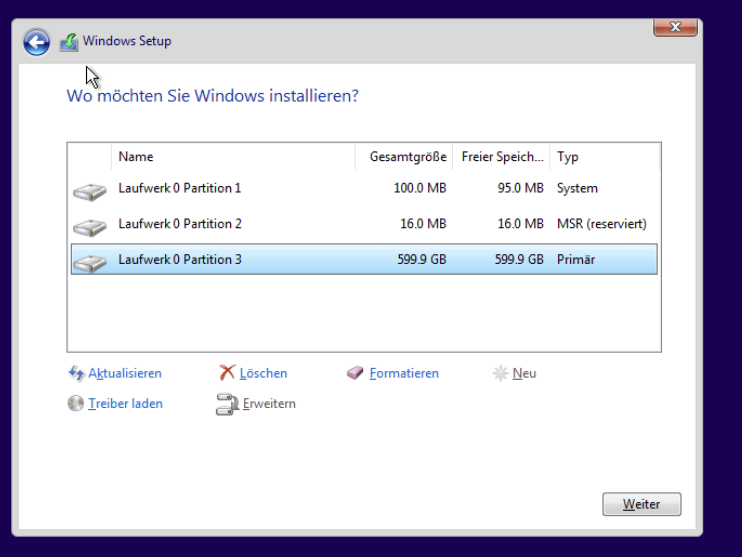Click the Formatieren eraser icon
Image resolution: width=742 pixels, height=557 pixels.
point(355,373)
